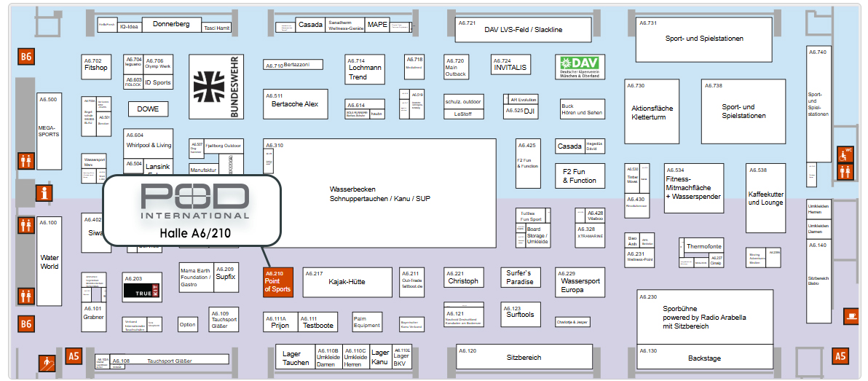
Task: Click the coffee cup icon
Action: pyautogui.click(x=851, y=316)
